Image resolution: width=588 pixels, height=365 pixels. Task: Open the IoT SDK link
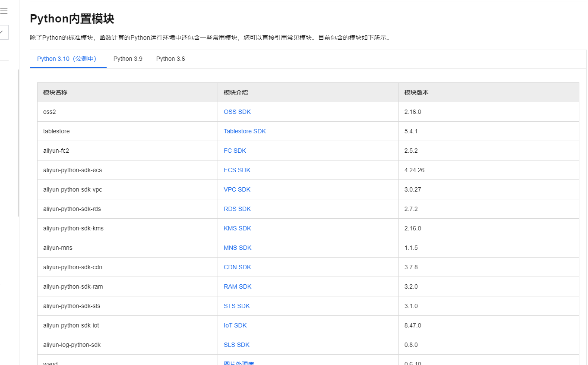coord(235,325)
